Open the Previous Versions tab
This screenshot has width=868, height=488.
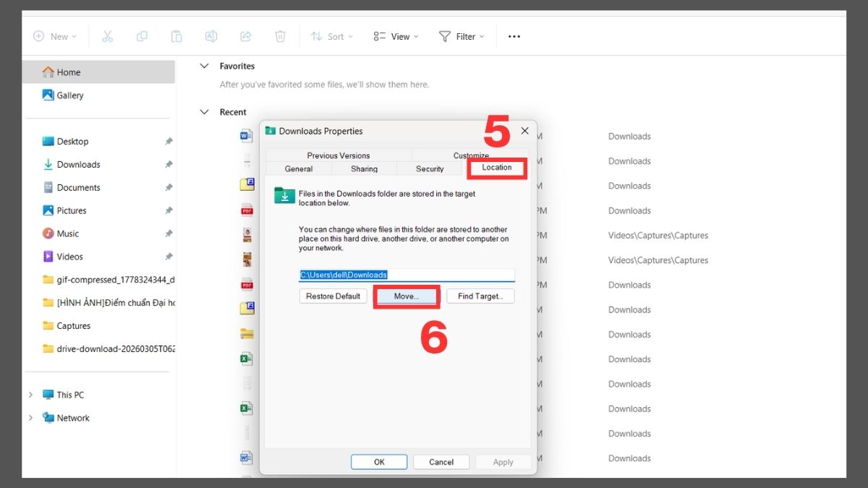[x=339, y=155]
